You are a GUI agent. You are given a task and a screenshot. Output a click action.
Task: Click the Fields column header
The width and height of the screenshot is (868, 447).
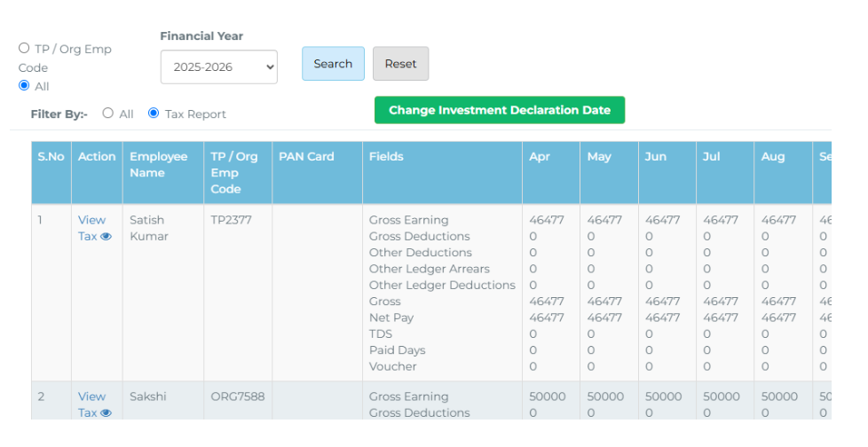coord(386,157)
